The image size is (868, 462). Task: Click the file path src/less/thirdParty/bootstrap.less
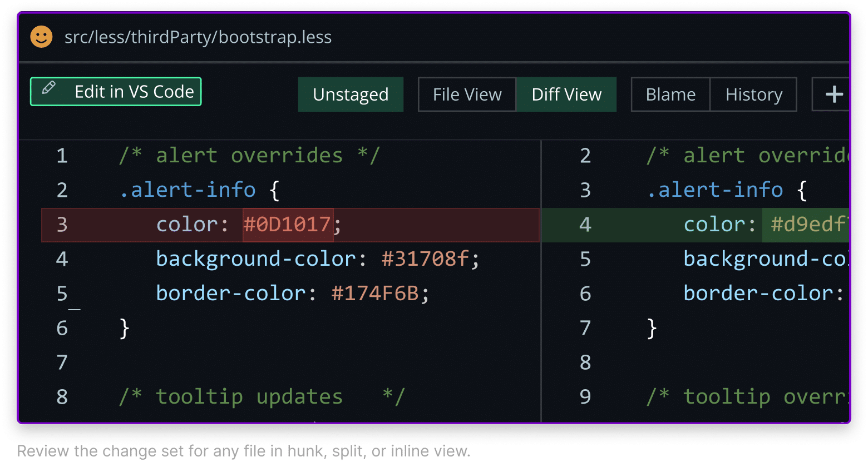tap(198, 37)
